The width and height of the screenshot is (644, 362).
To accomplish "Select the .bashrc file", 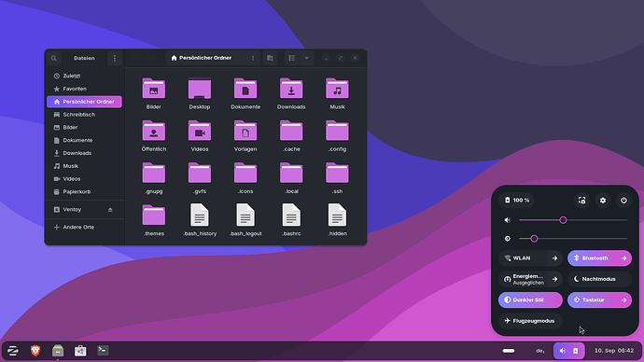I will click(291, 216).
